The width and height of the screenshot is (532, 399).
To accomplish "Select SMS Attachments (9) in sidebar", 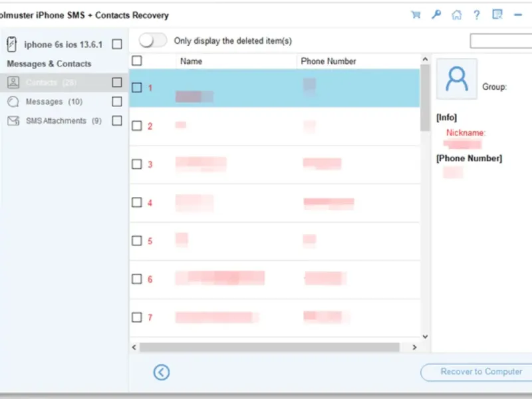I will pos(63,121).
